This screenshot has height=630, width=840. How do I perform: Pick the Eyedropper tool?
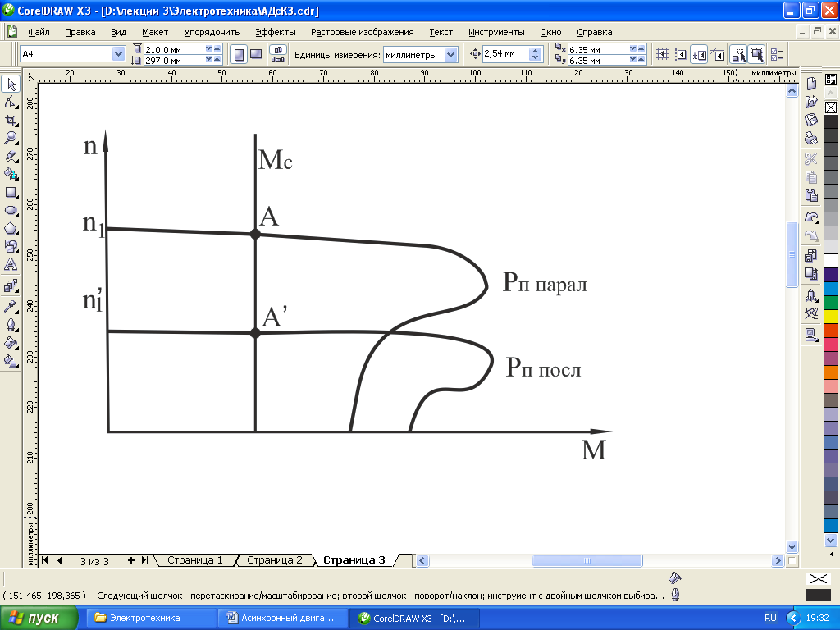coord(11,306)
